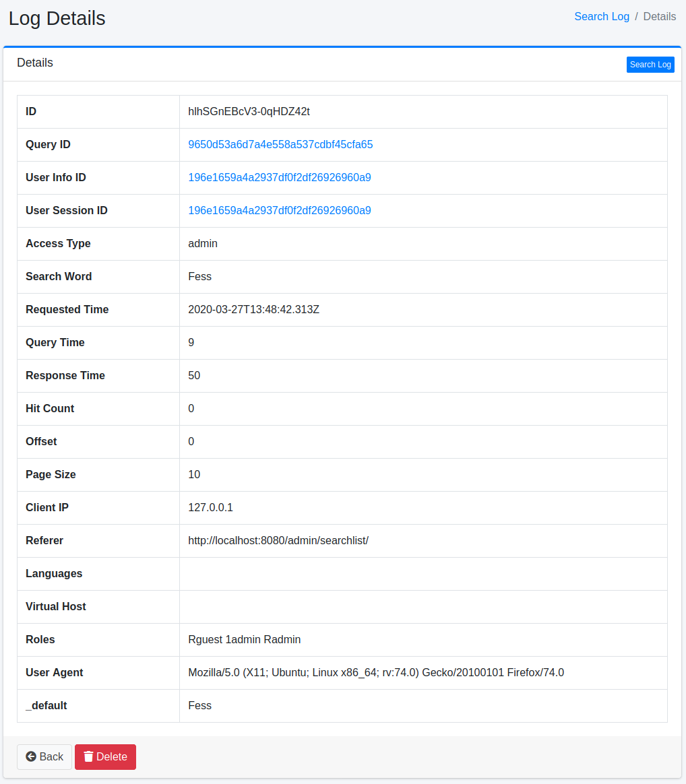Click the Requested Time timestamp value

pos(253,309)
